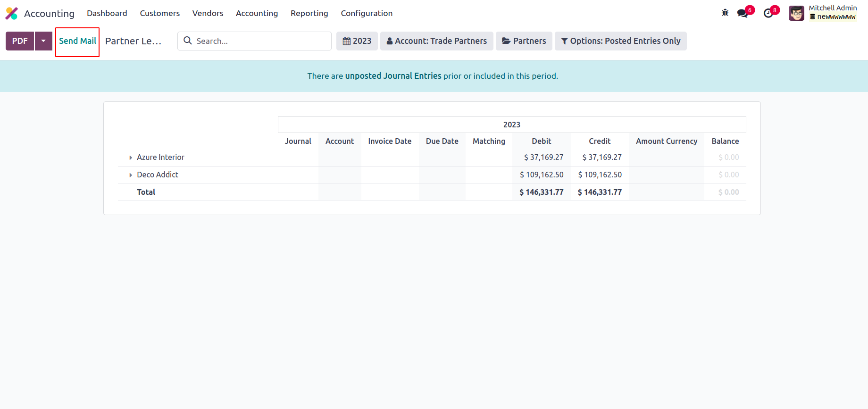868x409 pixels.
Task: Click Mitchell Admin user avatar
Action: 796,13
